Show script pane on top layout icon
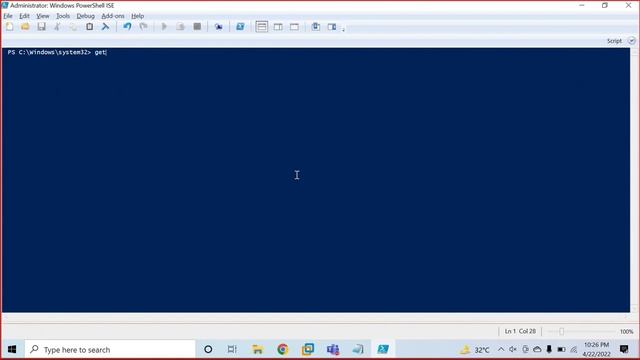The height and width of the screenshot is (360, 640). pyautogui.click(x=262, y=27)
